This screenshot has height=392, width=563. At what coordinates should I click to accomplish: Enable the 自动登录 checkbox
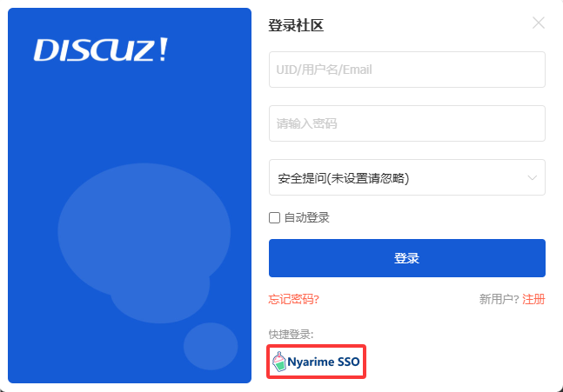[274, 217]
